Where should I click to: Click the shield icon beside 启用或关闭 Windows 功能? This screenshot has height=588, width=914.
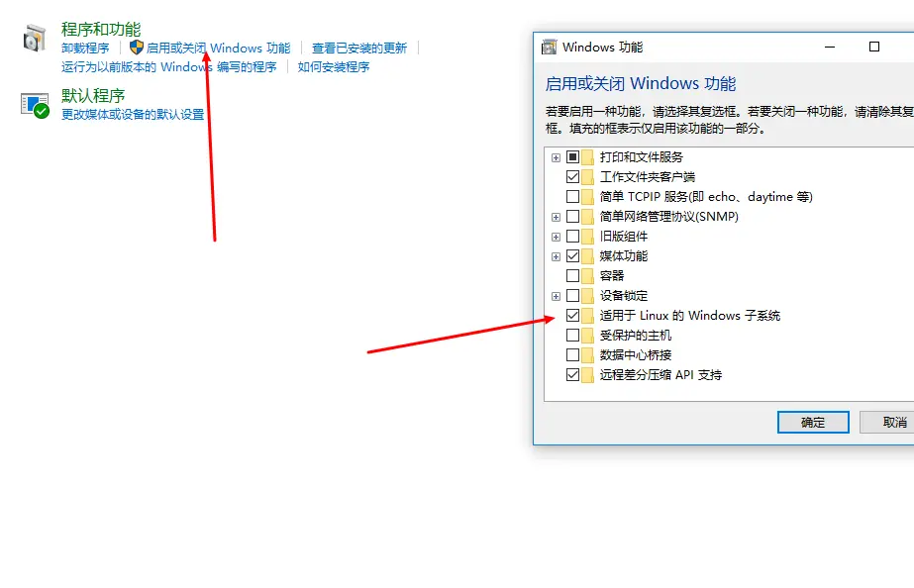(137, 48)
